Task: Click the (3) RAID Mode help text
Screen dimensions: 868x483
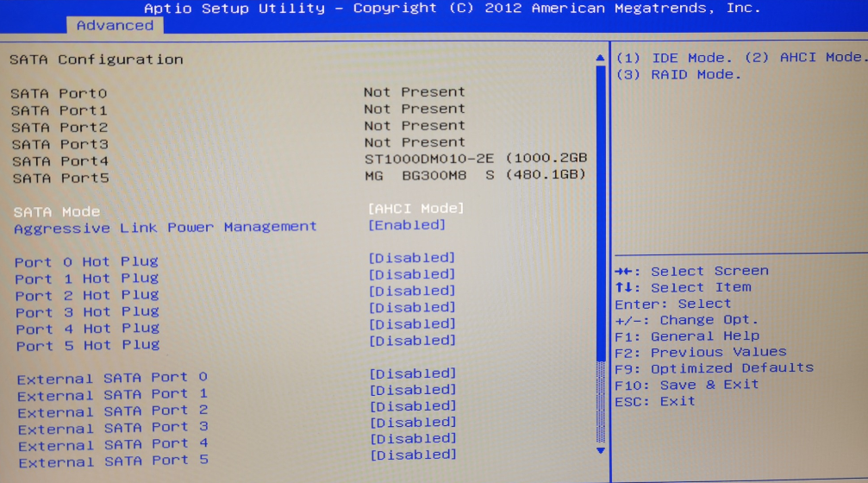Action: pos(678,74)
